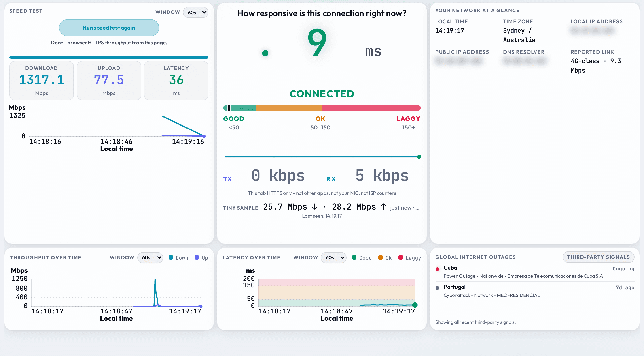Click the RX 5 kbps reading
The width and height of the screenshot is (644, 356).
pyautogui.click(x=382, y=176)
